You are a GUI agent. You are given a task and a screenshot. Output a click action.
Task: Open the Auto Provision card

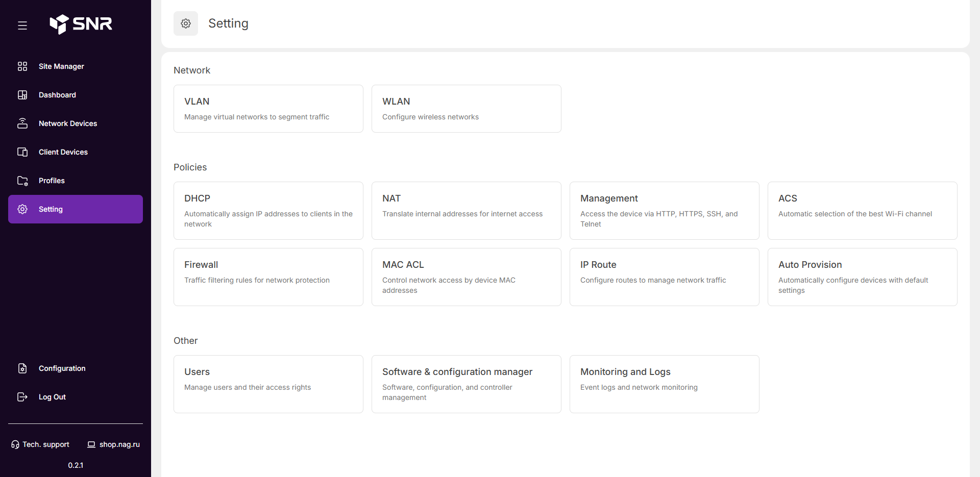pos(863,277)
